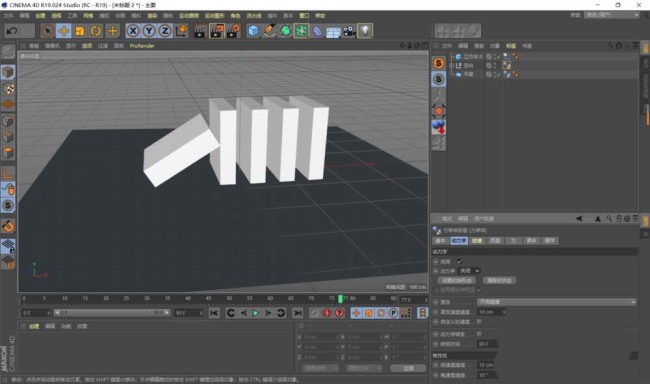Toggle the X axis lock
This screenshot has width=650, height=384.
point(133,31)
